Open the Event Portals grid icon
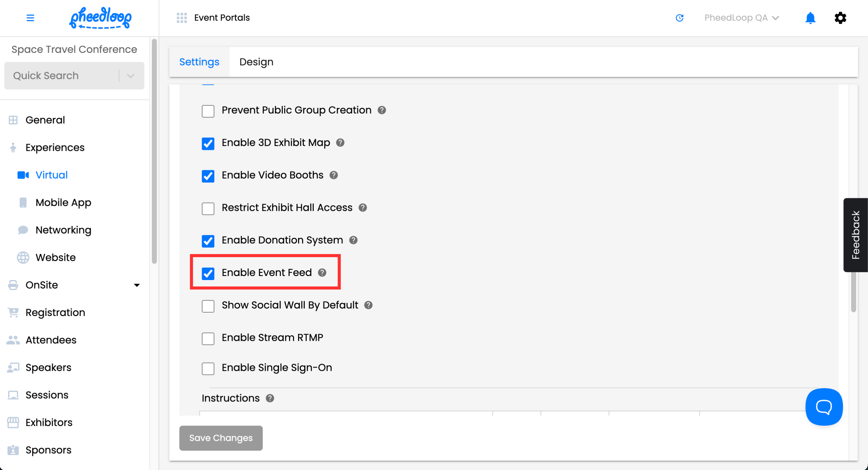Viewport: 868px width, 470px height. (182, 18)
